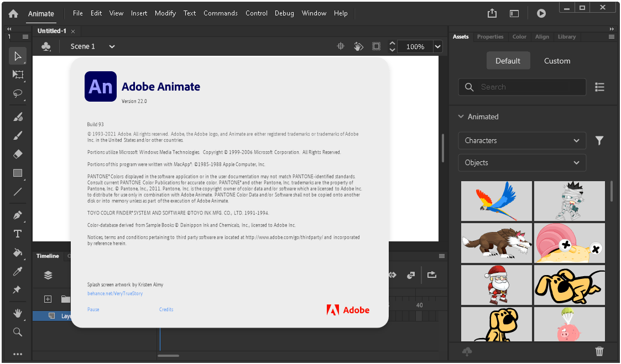
Task: Toggle Clip content outside stage
Action: point(376,46)
